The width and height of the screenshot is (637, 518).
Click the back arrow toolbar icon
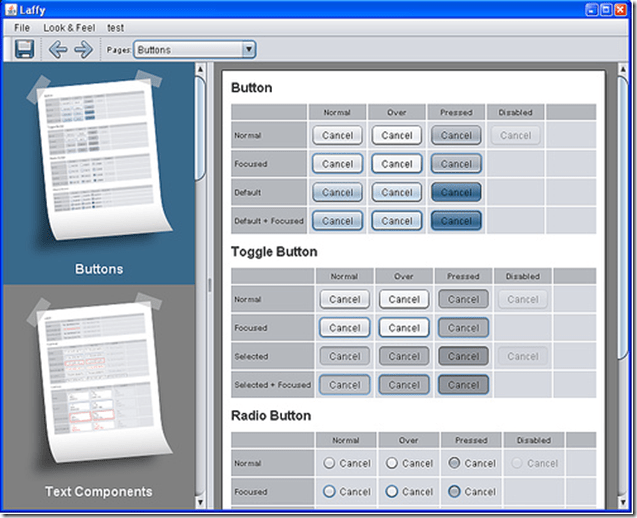58,49
